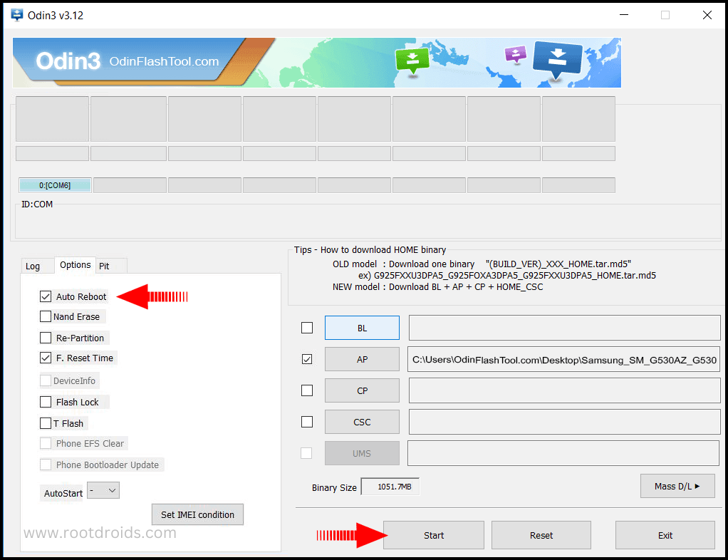The width and height of the screenshot is (728, 560).
Task: Click the Reset button
Action: pos(541,535)
